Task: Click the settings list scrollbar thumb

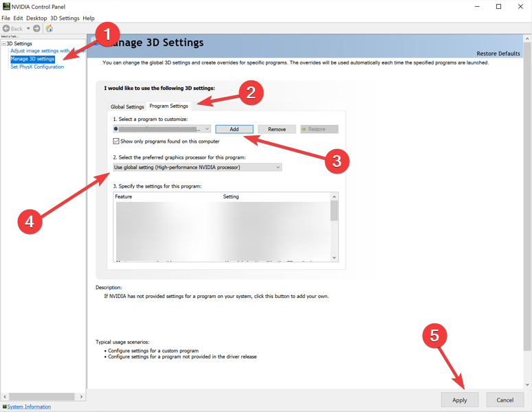Action: [334, 211]
